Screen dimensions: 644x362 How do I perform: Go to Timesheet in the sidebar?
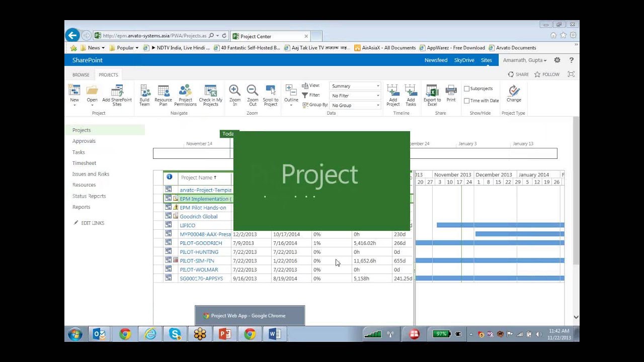pos(84,163)
